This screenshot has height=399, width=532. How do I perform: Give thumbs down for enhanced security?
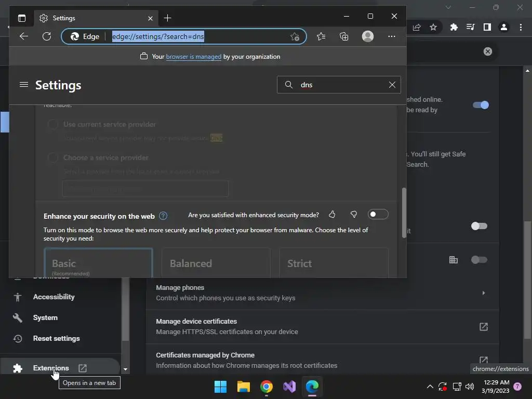(353, 215)
